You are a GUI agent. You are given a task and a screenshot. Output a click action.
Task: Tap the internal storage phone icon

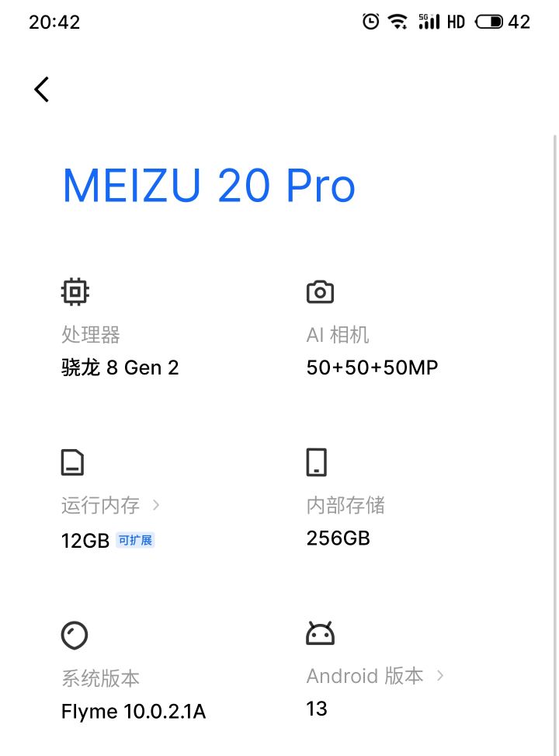(x=317, y=462)
